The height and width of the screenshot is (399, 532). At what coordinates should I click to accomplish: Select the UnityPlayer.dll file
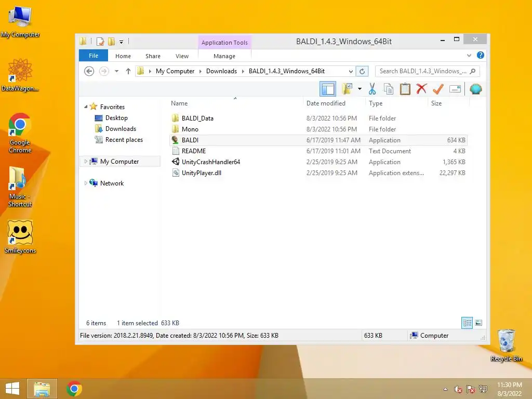[318, 172]
